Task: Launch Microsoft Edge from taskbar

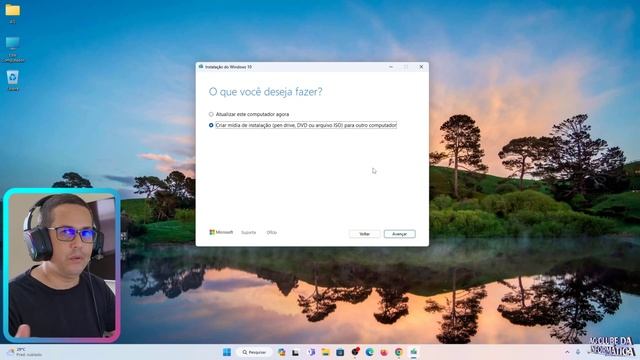Action: click(370, 352)
